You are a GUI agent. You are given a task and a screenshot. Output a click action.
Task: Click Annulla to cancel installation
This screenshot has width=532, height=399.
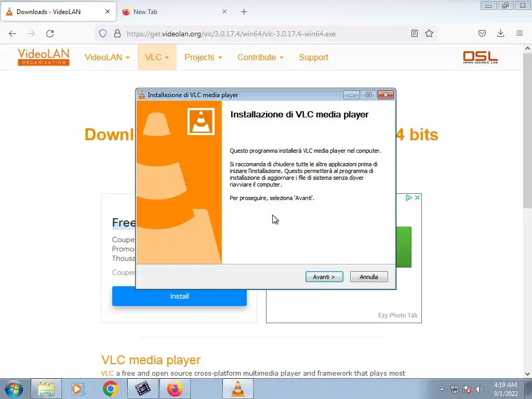point(369,277)
